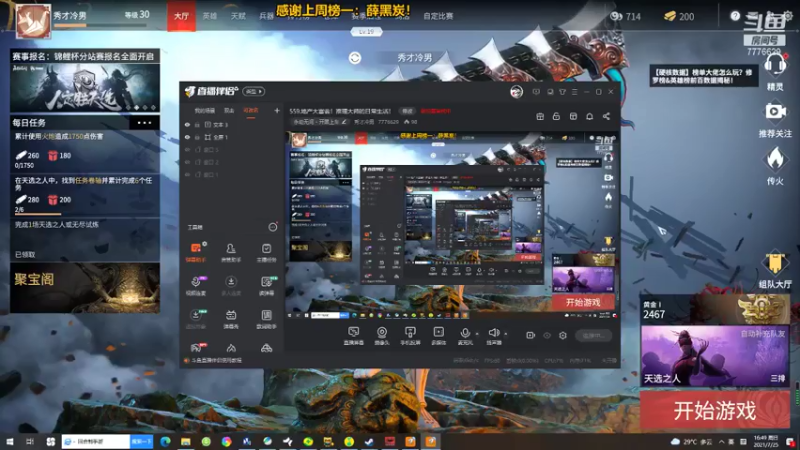
Task: Open the 主播任务 checklist tool in the toolbox
Action: point(266,252)
